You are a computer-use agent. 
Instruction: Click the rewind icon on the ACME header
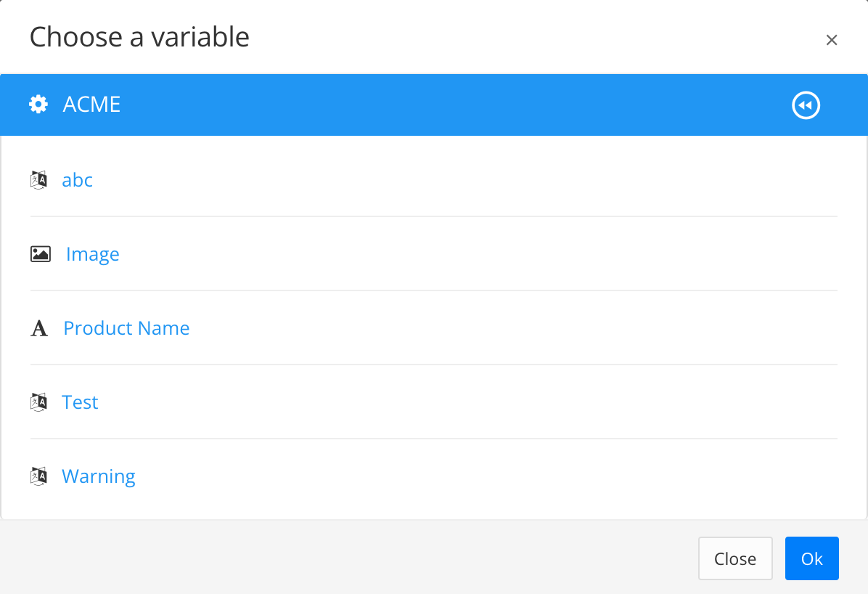806,105
